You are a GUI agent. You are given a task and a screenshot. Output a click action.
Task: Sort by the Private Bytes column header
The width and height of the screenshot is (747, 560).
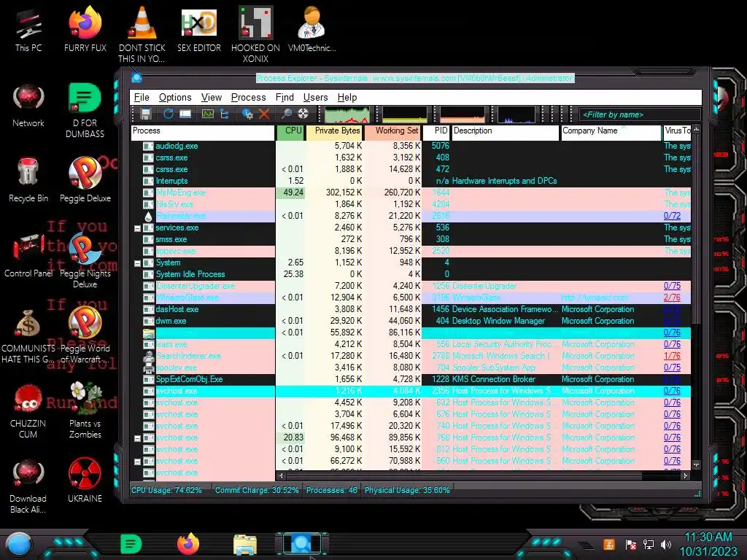(334, 132)
